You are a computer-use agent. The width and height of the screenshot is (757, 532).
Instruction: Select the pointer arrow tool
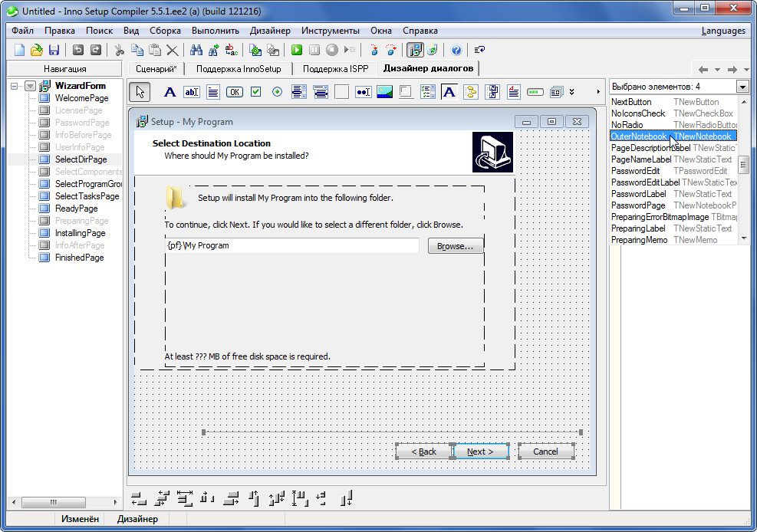(139, 92)
